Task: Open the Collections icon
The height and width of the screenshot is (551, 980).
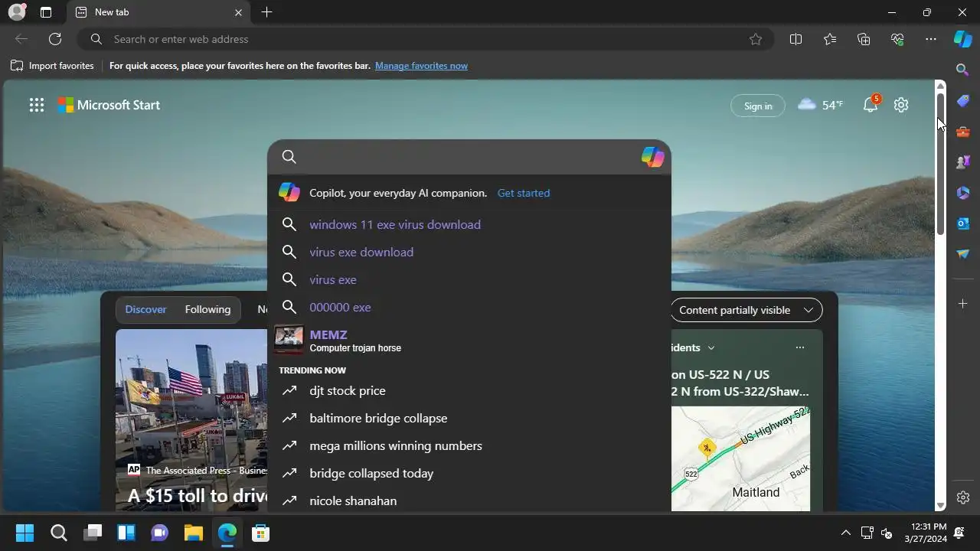Action: 864,39
